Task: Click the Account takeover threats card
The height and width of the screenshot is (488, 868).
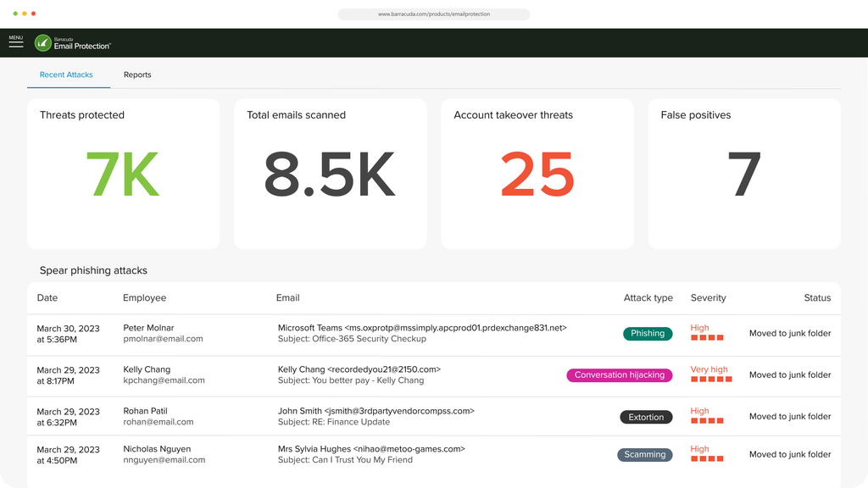Action: (x=537, y=174)
